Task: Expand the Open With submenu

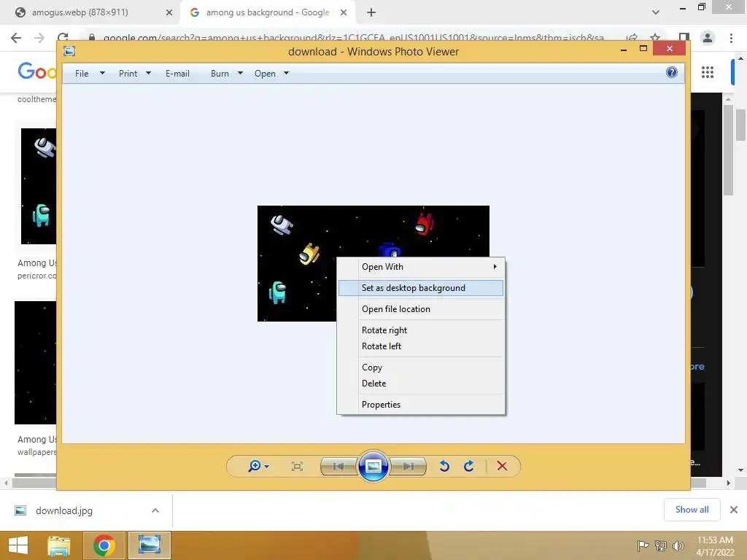Action: (x=421, y=267)
